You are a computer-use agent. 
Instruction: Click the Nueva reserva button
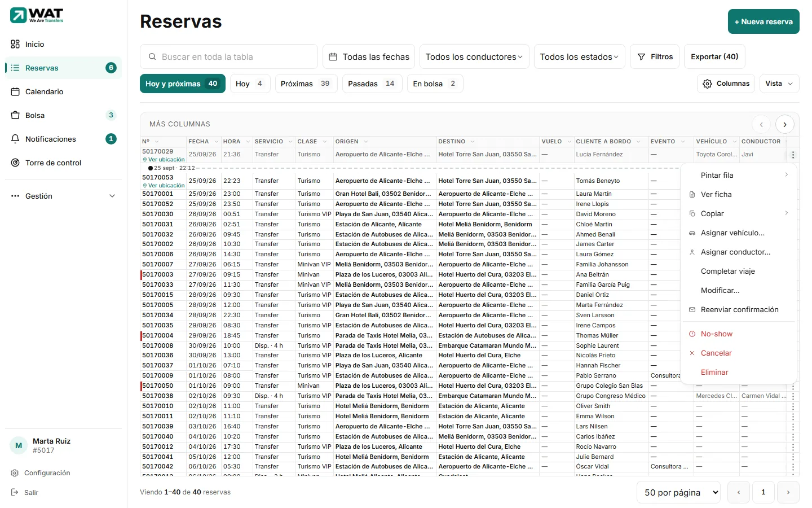pos(764,21)
